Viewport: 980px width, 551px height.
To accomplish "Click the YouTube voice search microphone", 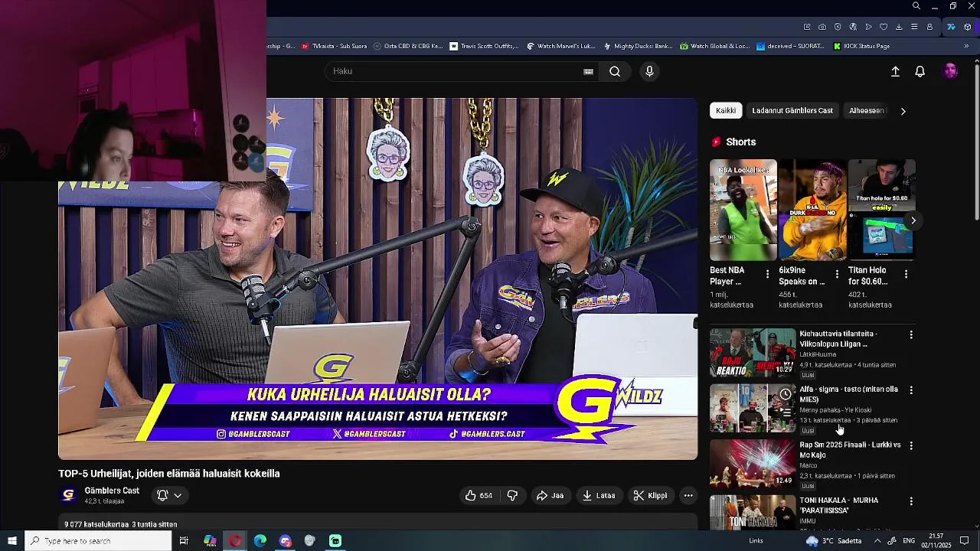I will click(x=649, y=71).
